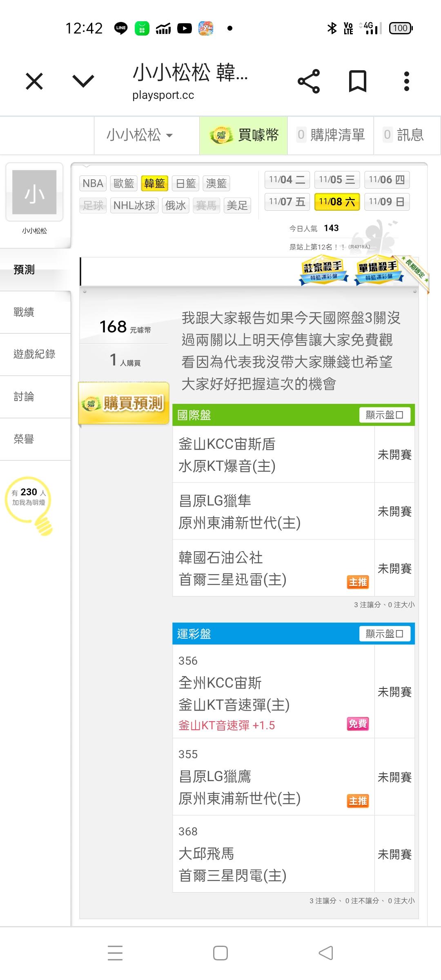Screen dimensions: 441x980
Task: Select the NBA league tab
Action: [93, 183]
